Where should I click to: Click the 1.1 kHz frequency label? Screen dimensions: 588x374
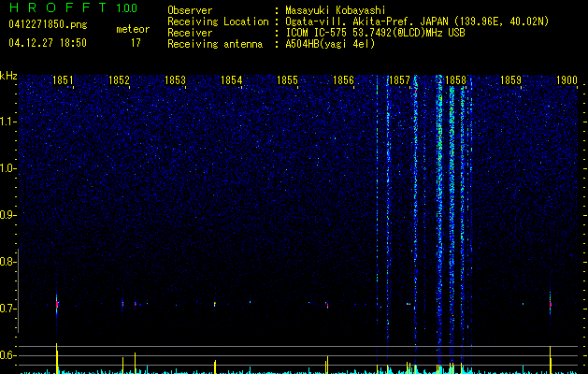tap(7, 122)
